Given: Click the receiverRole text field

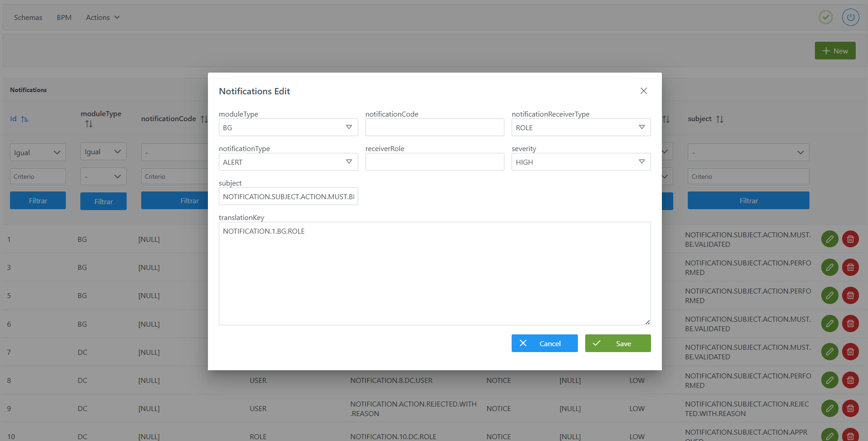Looking at the screenshot, I should (x=434, y=162).
